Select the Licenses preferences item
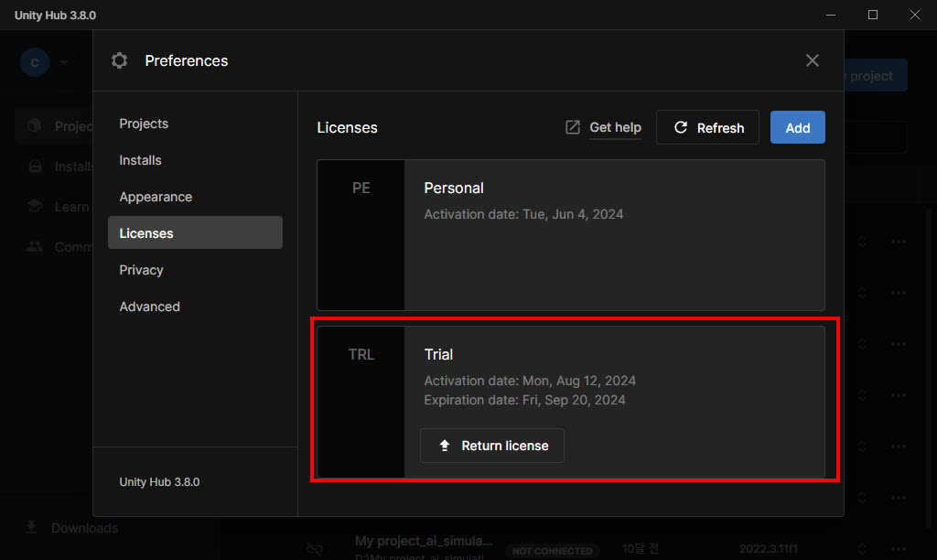The height and width of the screenshot is (560, 937). [x=195, y=233]
